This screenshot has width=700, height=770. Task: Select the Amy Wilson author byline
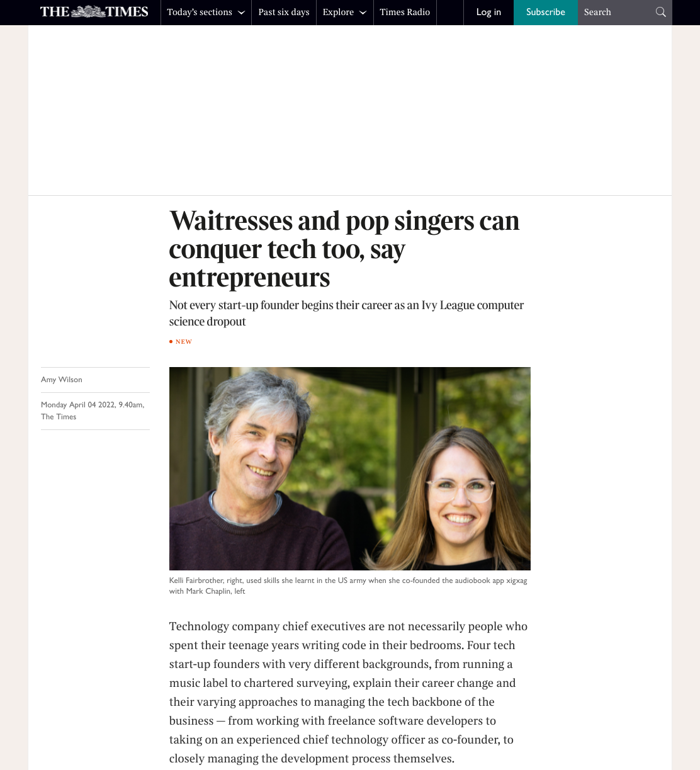pyautogui.click(x=62, y=380)
